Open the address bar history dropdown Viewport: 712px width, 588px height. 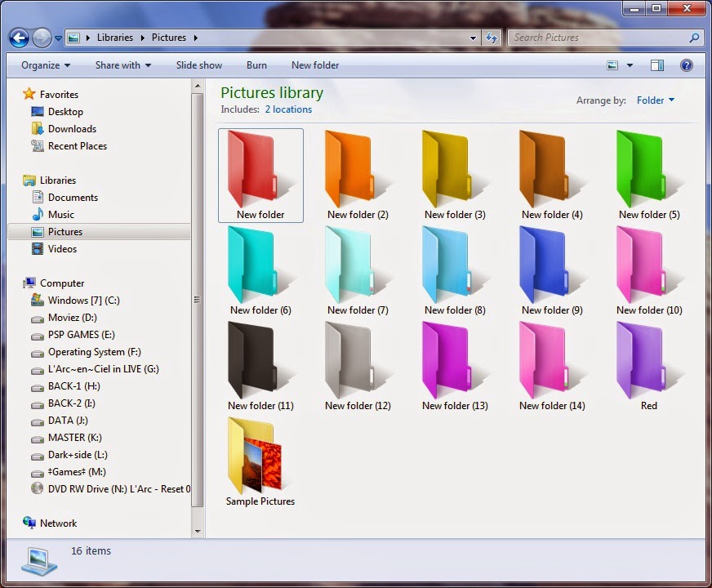click(473, 38)
